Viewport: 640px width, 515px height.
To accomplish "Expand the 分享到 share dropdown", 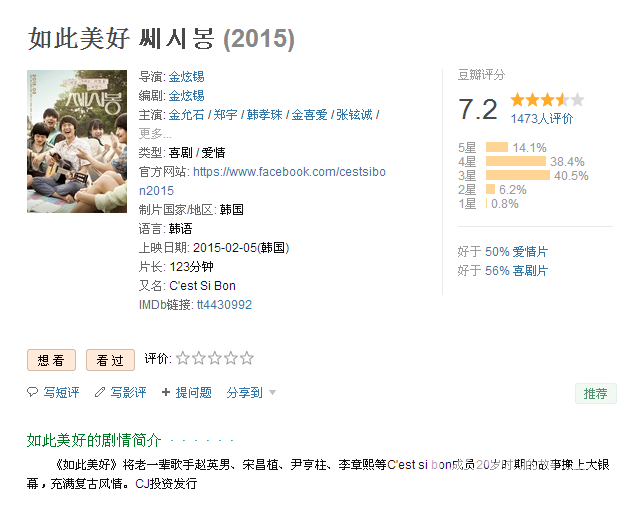I will [x=251, y=393].
